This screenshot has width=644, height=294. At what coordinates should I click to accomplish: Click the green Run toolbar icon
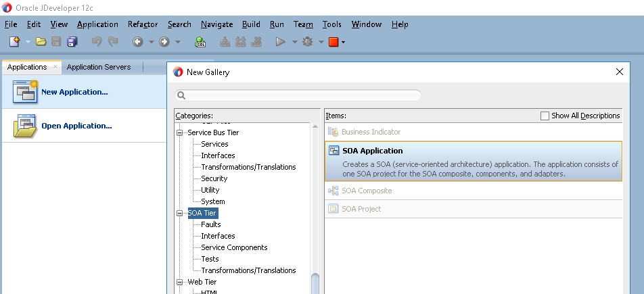point(281,41)
